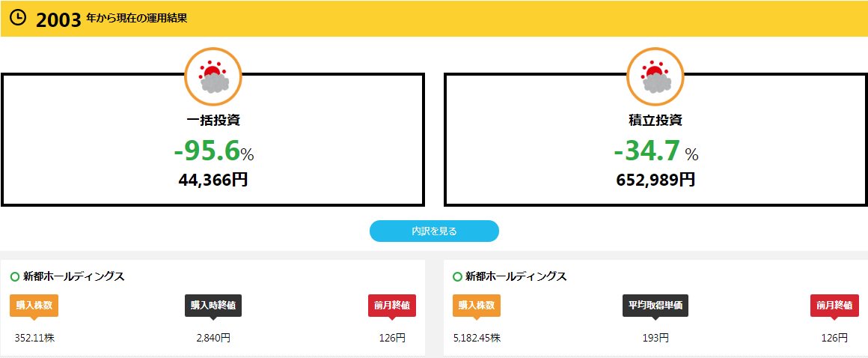Click the cloudy sun icon above 積立投資
The height and width of the screenshot is (358, 868).
pyautogui.click(x=655, y=76)
